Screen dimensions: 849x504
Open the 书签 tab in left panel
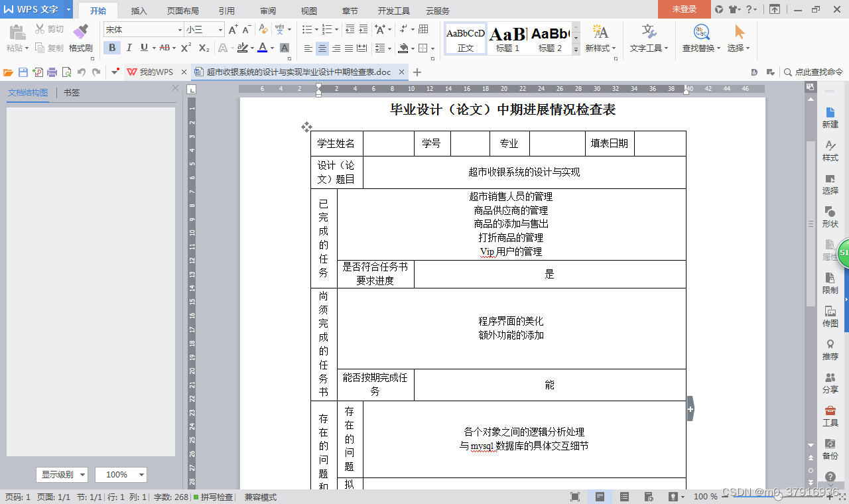(72, 92)
